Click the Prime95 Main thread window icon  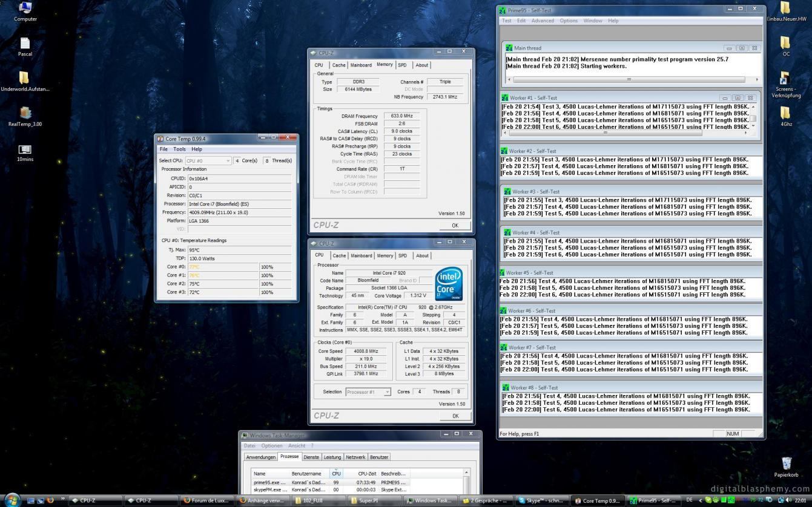tap(509, 48)
